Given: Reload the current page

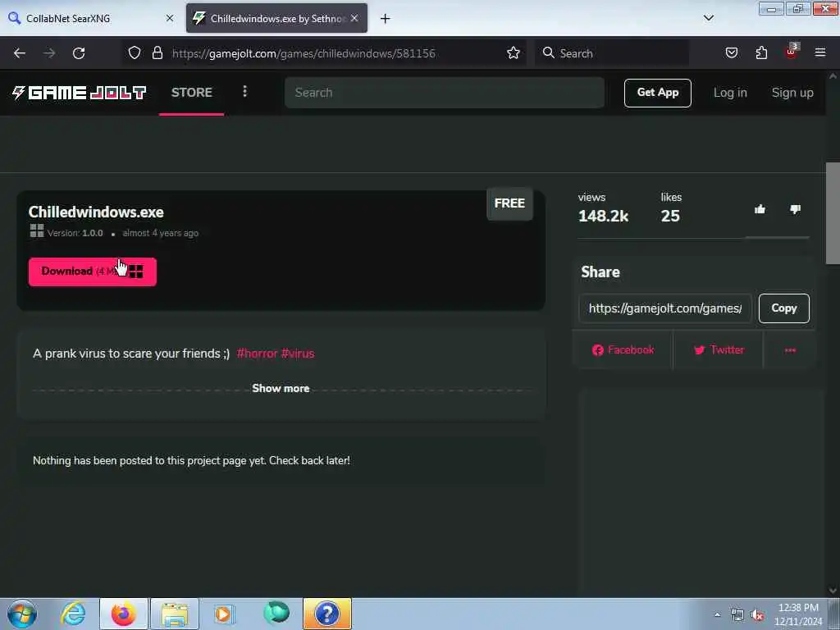Looking at the screenshot, I should click(x=79, y=53).
